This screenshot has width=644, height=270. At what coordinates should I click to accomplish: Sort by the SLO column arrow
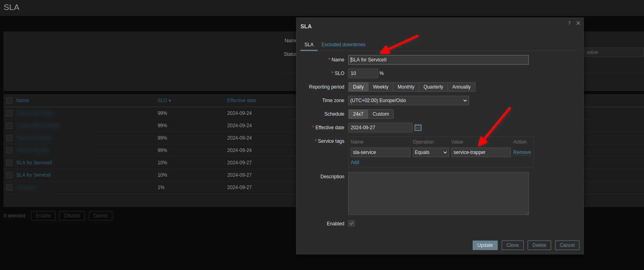pos(170,101)
